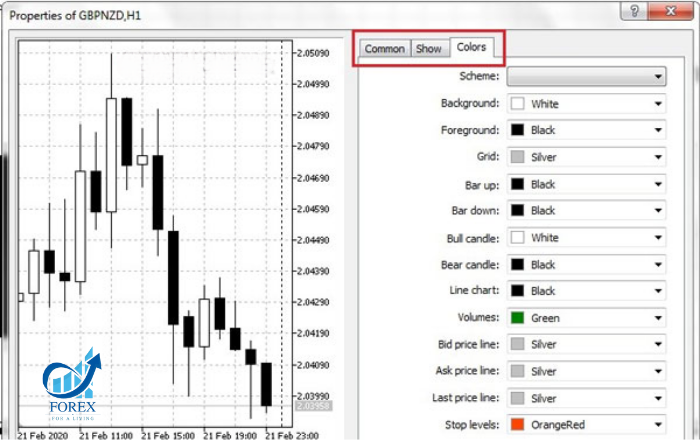700x444 pixels.
Task: Click the Volumes green color swatch
Action: click(517, 318)
